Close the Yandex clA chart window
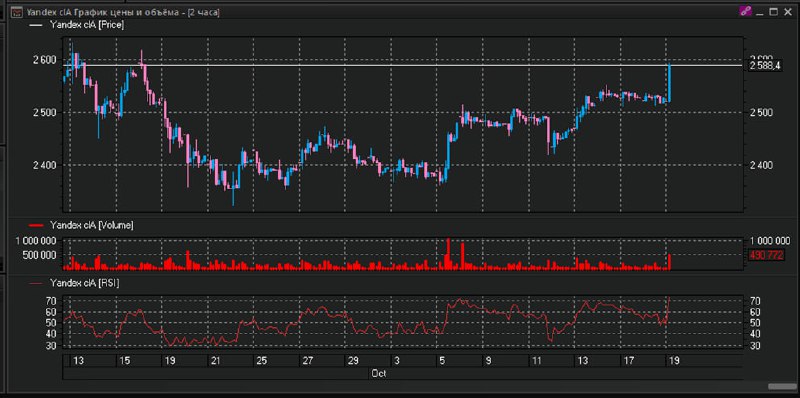The height and width of the screenshot is (398, 800). [x=787, y=12]
